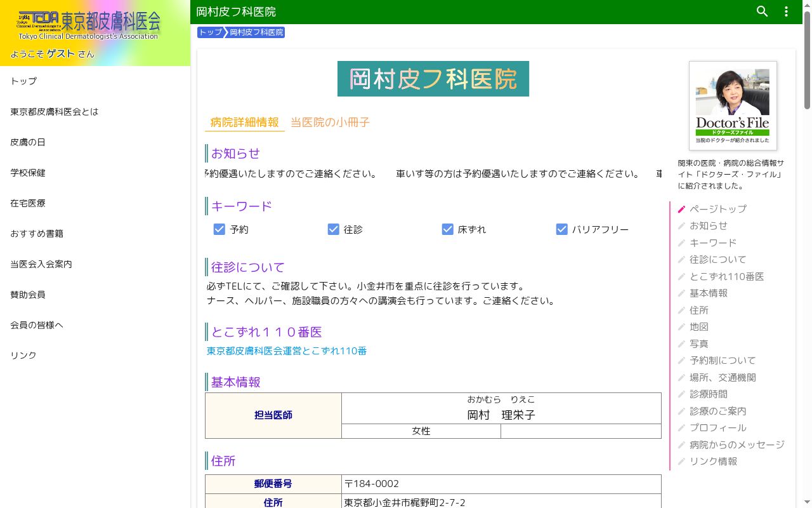812x508 pixels.
Task: Switch to the 病院詳細情報 tab
Action: tap(245, 122)
